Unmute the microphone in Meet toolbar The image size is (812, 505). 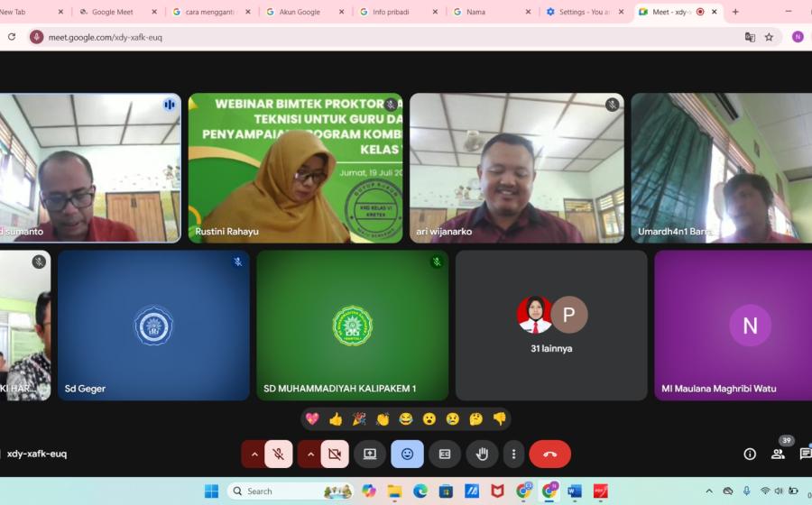[x=279, y=454]
